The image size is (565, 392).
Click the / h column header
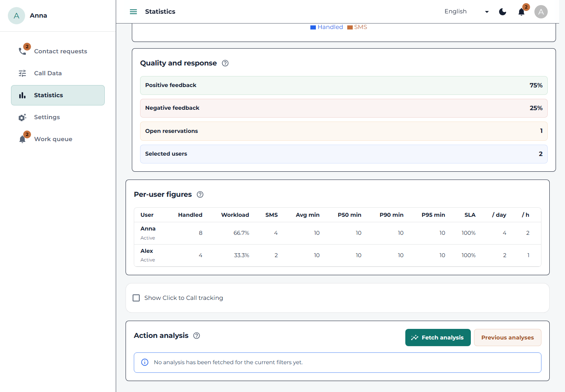525,215
